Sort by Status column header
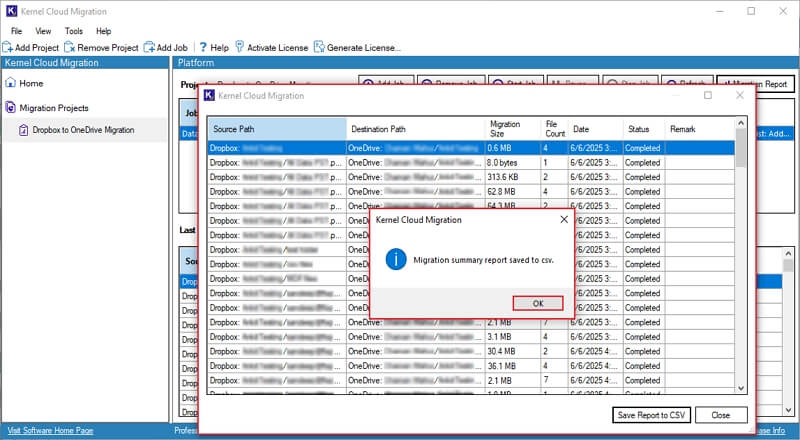 coord(644,129)
